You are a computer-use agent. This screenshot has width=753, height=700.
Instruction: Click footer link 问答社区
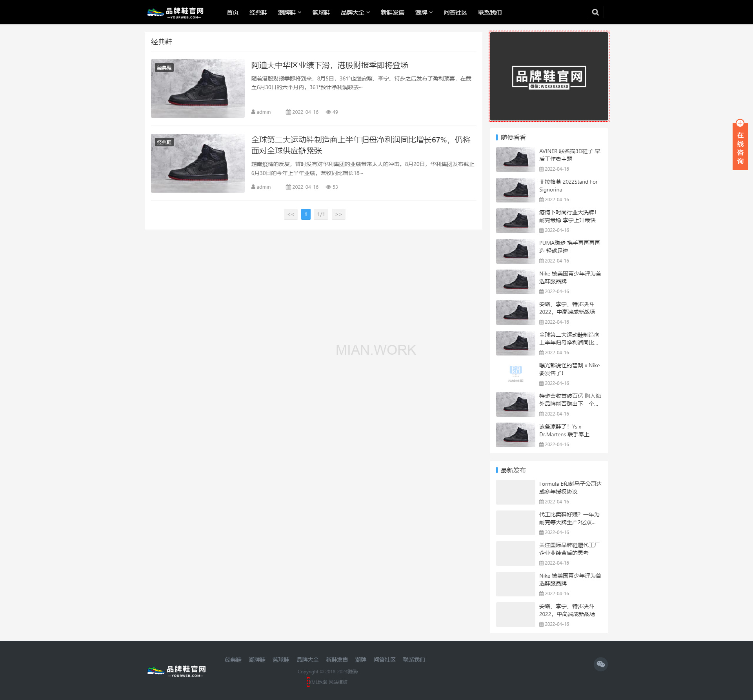click(x=384, y=660)
